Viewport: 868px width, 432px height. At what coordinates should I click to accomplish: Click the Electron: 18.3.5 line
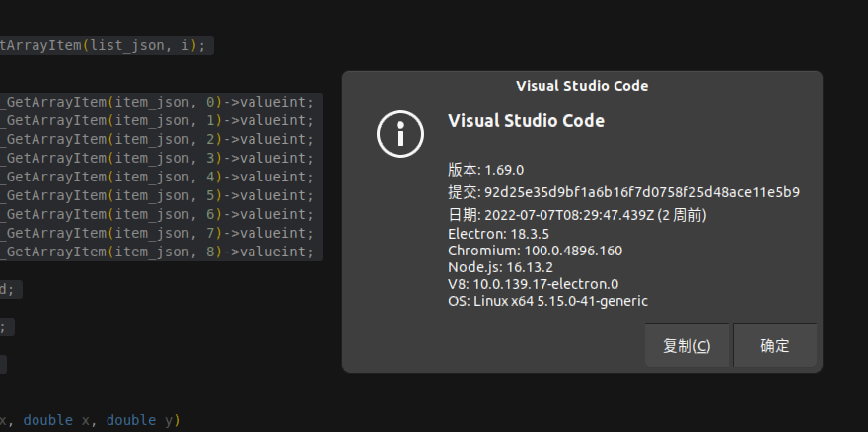(x=498, y=234)
